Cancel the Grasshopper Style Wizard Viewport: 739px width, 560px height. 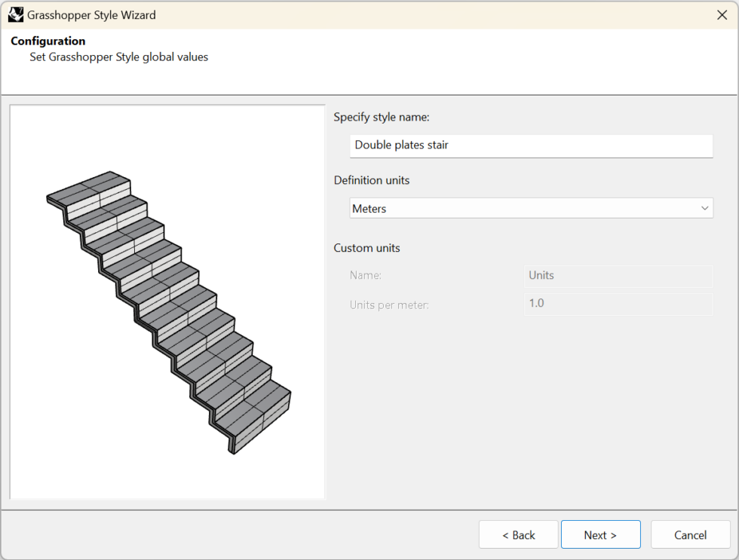690,534
